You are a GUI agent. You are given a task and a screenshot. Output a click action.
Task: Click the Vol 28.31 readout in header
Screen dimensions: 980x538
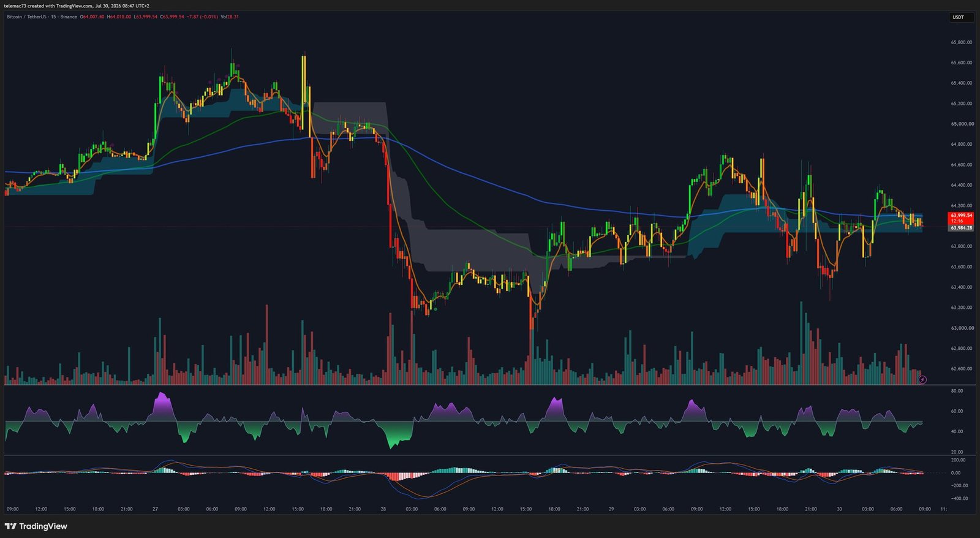229,17
